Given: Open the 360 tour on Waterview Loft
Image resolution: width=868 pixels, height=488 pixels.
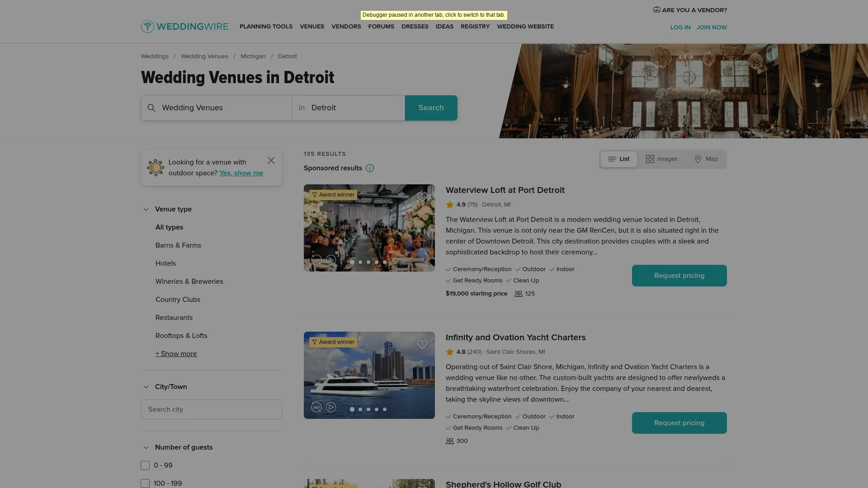Looking at the screenshot, I should tap(316, 260).
